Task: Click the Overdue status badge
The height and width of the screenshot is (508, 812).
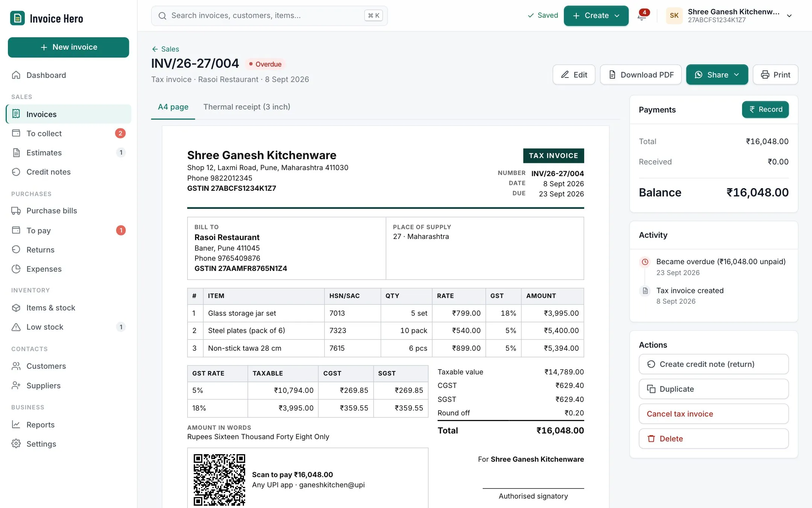Action: [265, 64]
